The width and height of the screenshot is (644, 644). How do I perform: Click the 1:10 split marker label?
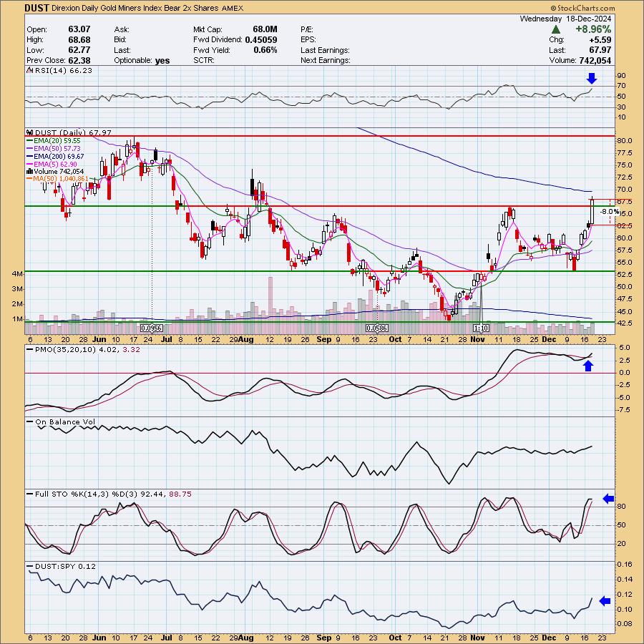pos(481,328)
